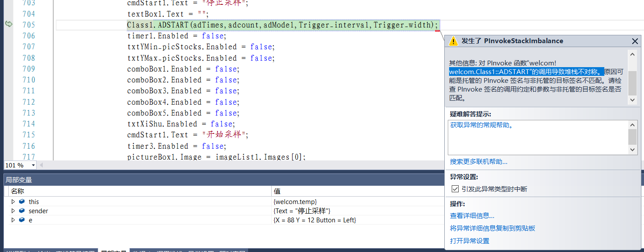
Task: Click the current statement arrow at line 705
Action: click(x=8, y=24)
